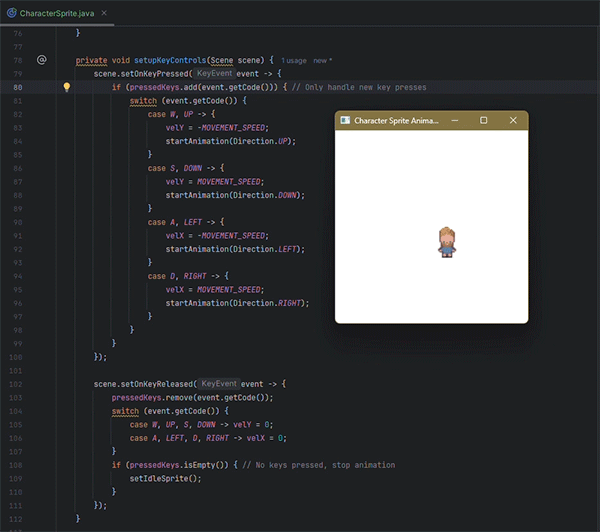Click the Character Sprite Animation window title text
The height and width of the screenshot is (532, 600).
(x=396, y=120)
